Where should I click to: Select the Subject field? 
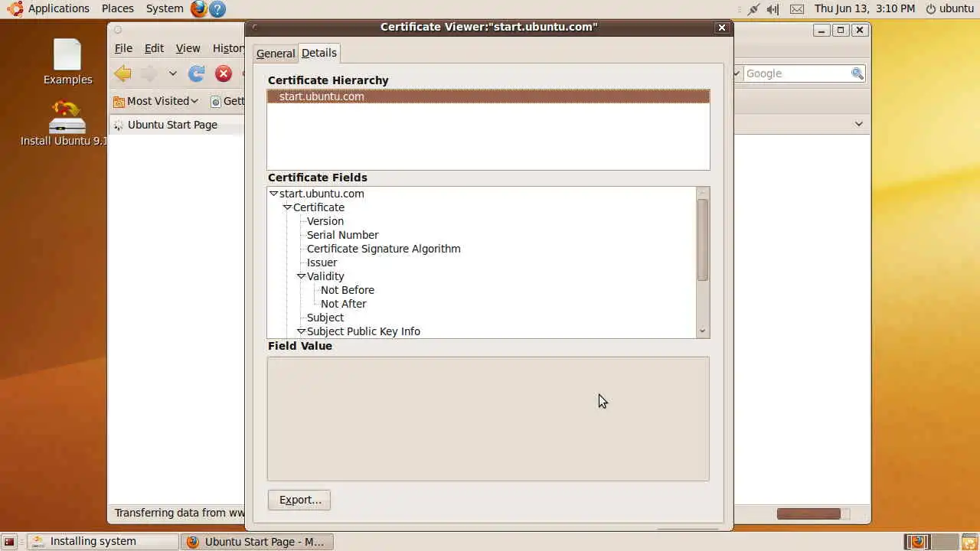point(325,318)
